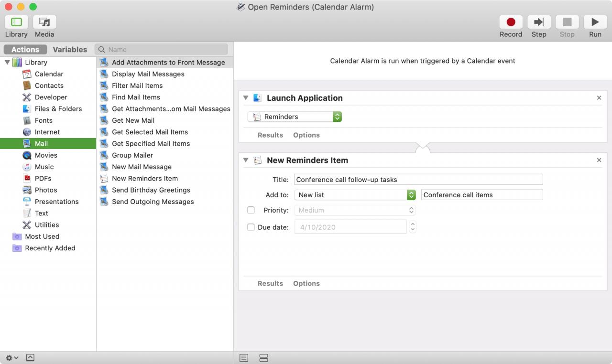Screen dimensions: 612x364
Task: Open the Media browser
Action: pos(44,22)
